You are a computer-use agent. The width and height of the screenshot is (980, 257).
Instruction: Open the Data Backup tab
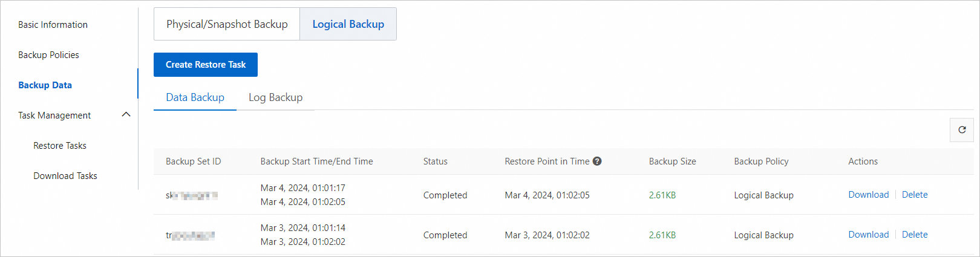195,97
